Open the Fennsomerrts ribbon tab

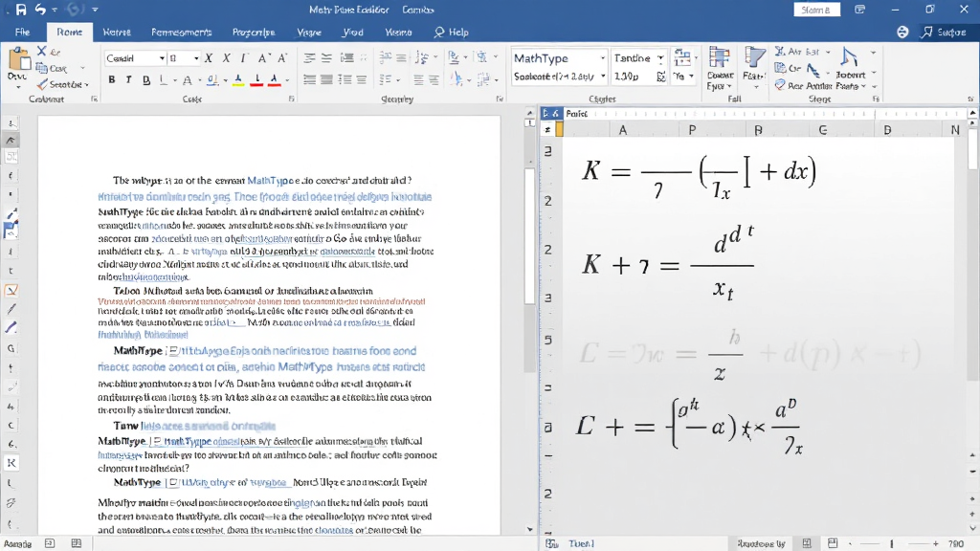pos(182,32)
